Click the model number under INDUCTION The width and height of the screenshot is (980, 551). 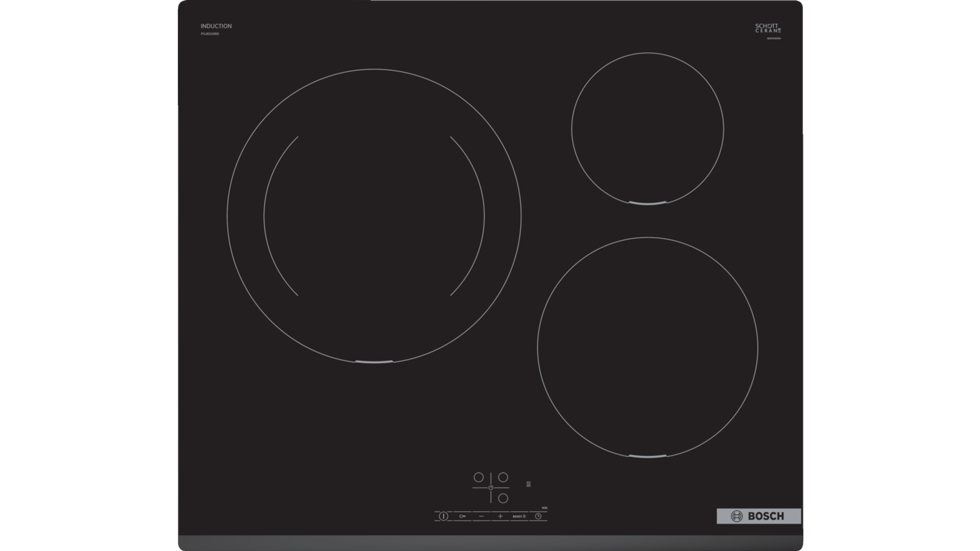[x=210, y=34]
